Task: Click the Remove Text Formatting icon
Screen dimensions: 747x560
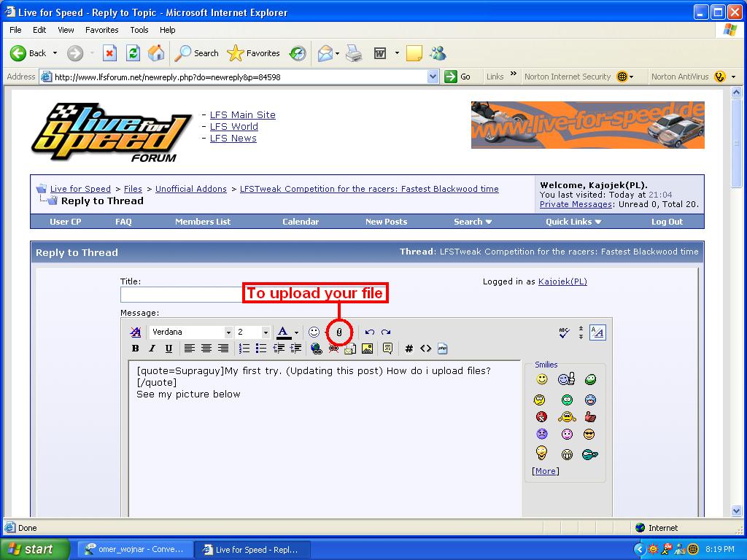Action: point(135,332)
